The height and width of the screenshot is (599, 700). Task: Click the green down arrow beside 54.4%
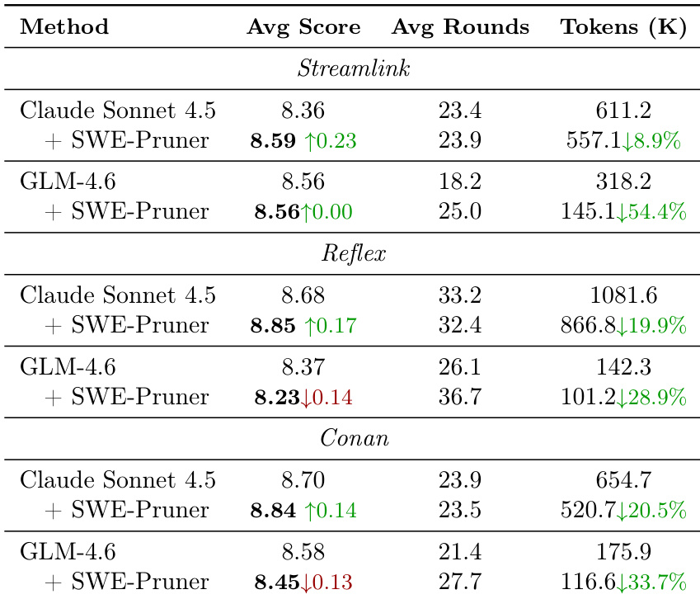[622, 213]
